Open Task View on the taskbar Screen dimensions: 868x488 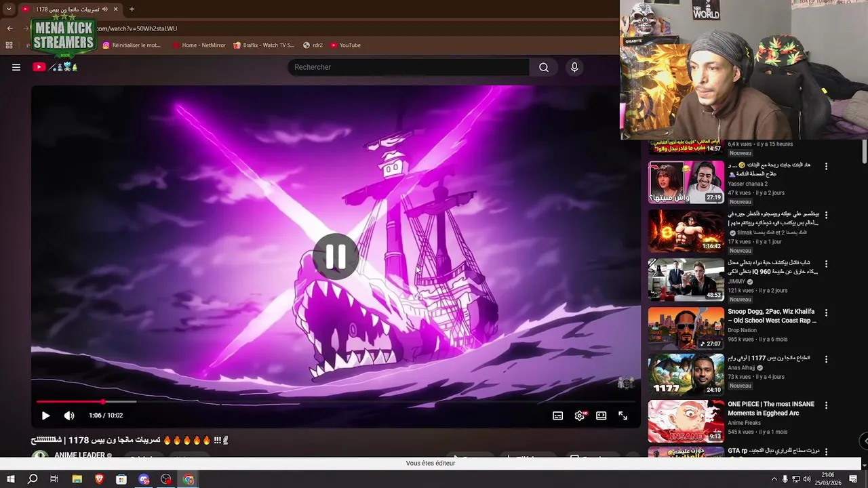click(x=54, y=479)
